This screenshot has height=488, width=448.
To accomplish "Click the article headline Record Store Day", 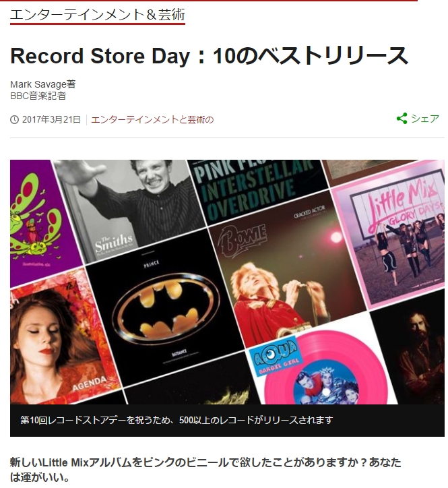I will 209,56.
